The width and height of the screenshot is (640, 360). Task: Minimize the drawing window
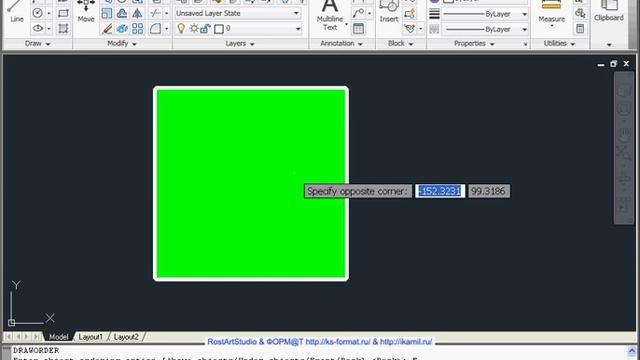click(x=600, y=64)
